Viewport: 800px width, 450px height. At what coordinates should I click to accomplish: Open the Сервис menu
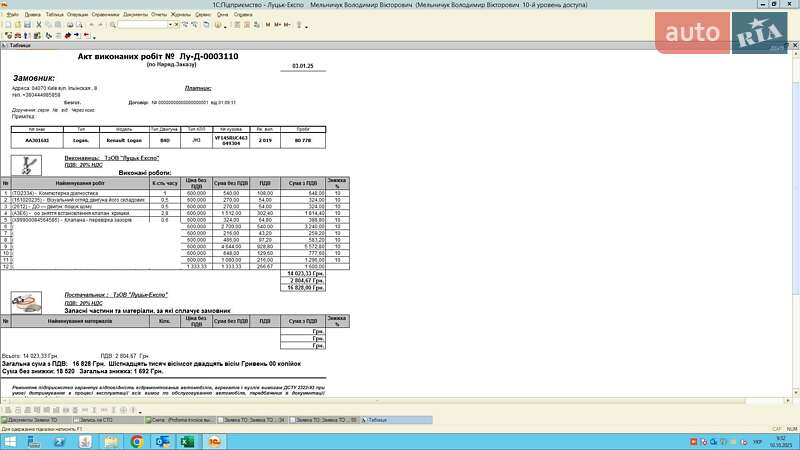point(203,15)
